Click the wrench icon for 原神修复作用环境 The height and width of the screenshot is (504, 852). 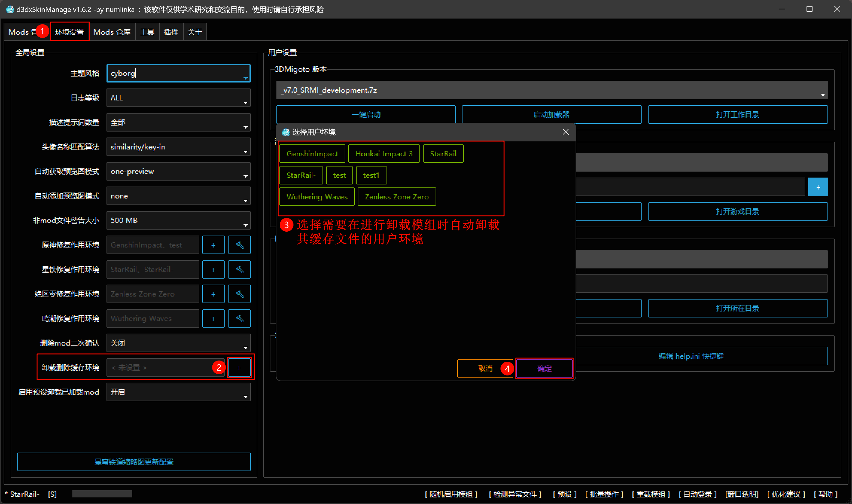point(239,245)
